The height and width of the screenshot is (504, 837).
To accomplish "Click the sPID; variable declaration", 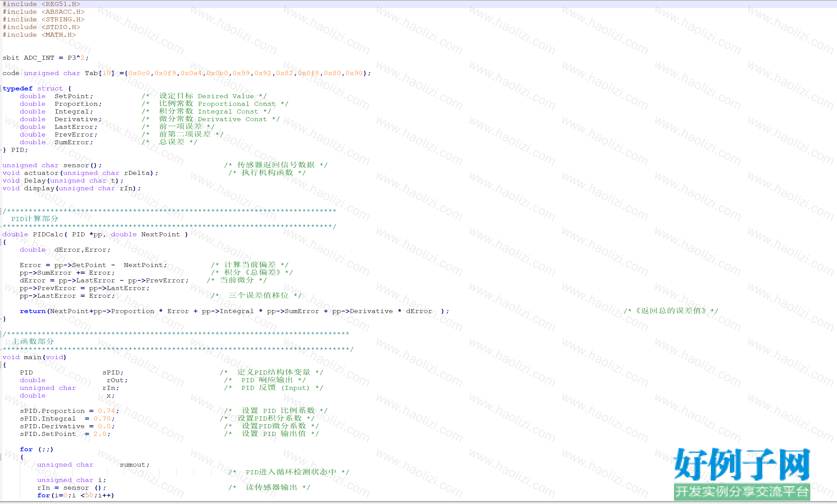I will click(x=113, y=372).
